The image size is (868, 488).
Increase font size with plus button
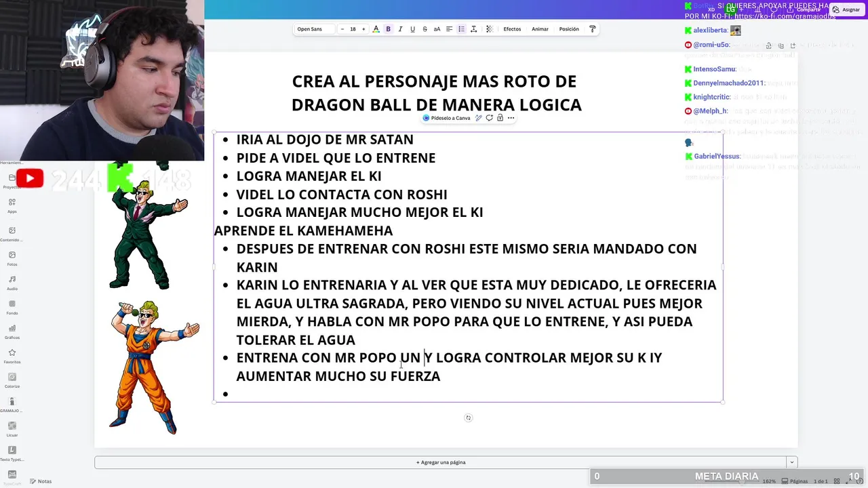[x=363, y=29]
